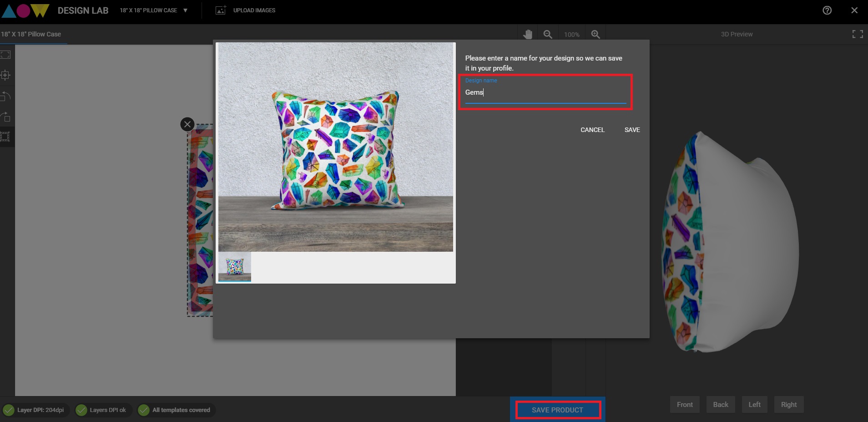The width and height of the screenshot is (868, 422).
Task: Click the zoom in magnifier
Action: point(595,34)
